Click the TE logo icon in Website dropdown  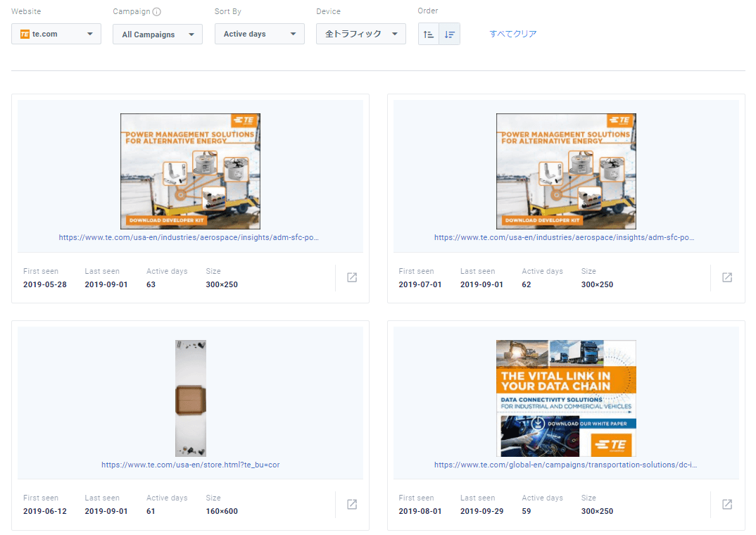click(x=25, y=34)
